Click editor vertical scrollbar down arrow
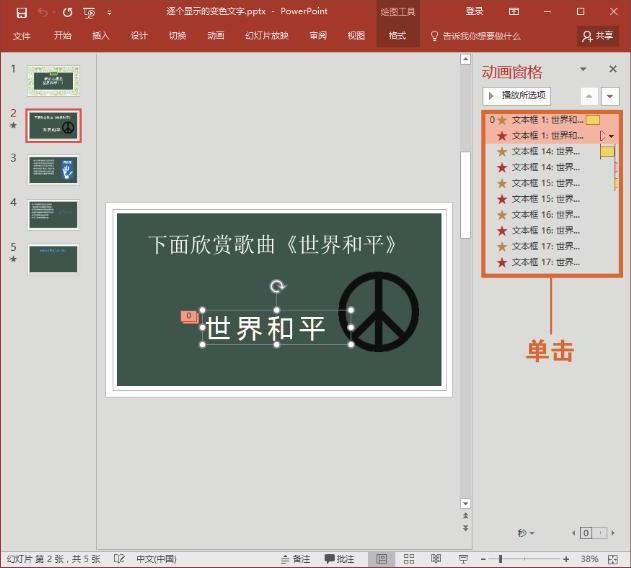 465,503
